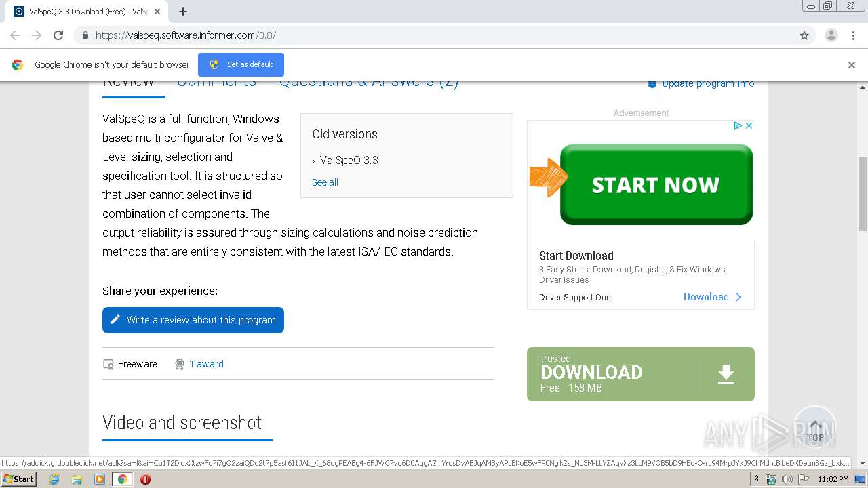The height and width of the screenshot is (488, 868).
Task: Reload the current page
Action: click(x=58, y=35)
